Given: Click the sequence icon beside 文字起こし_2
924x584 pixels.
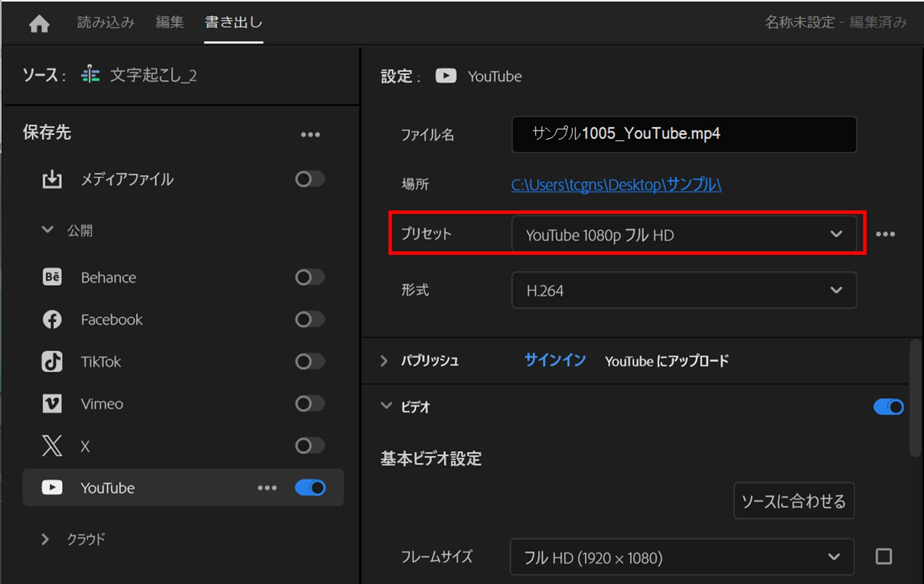Looking at the screenshot, I should (x=91, y=75).
